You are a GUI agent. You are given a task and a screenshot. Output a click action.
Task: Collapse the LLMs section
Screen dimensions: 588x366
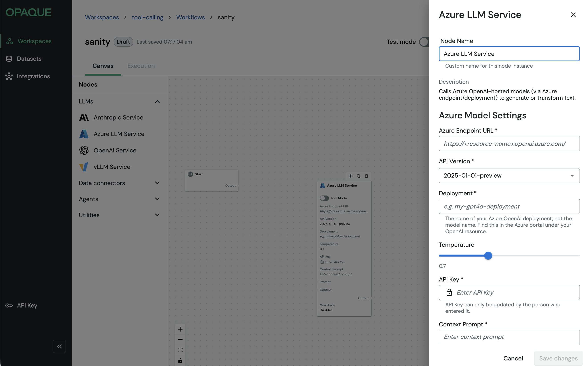coord(157,101)
